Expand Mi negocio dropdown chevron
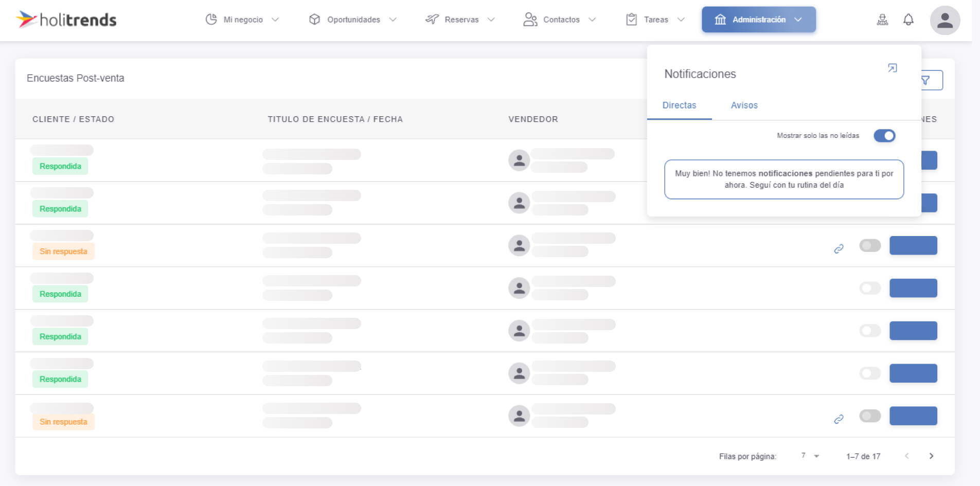This screenshot has width=980, height=486. tap(275, 20)
